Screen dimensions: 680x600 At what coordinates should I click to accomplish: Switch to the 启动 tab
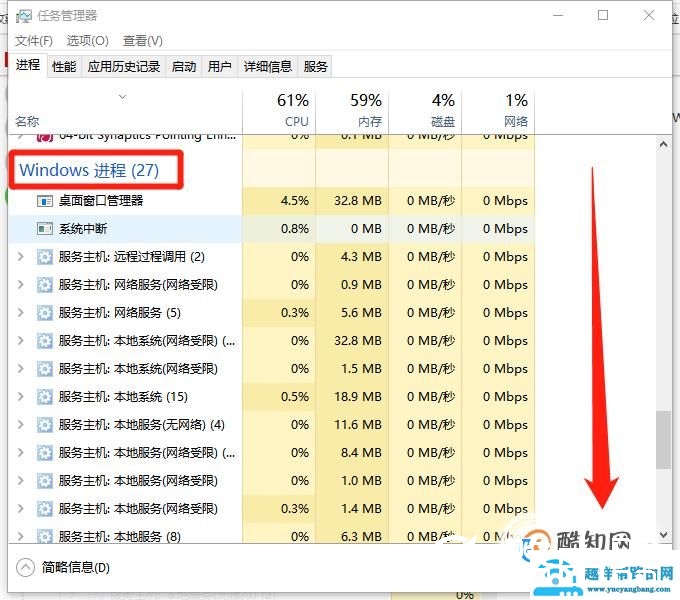(x=184, y=67)
